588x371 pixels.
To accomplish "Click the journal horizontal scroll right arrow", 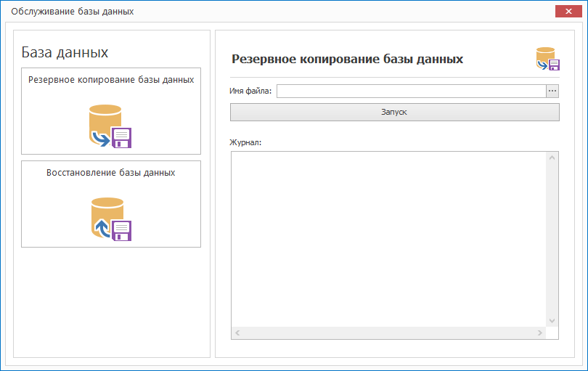I will (539, 333).
